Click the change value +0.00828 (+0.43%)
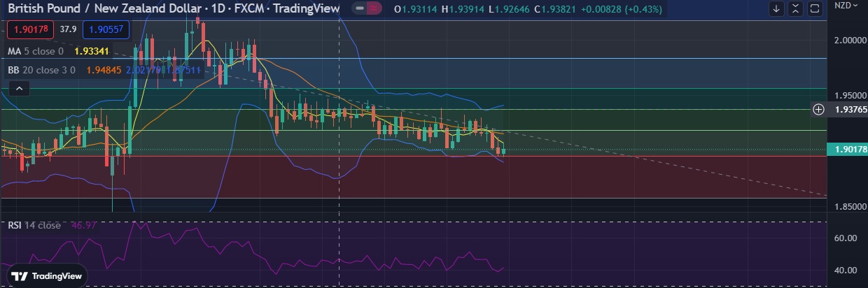 pos(621,9)
